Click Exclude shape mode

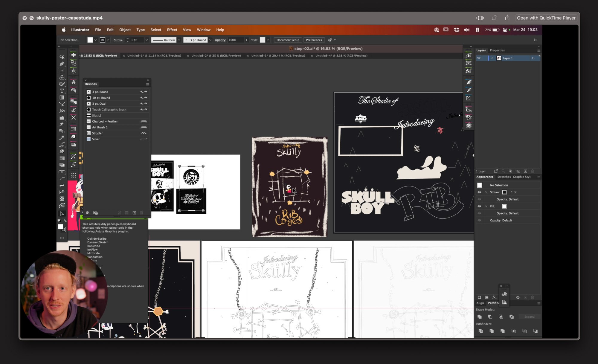(x=512, y=316)
